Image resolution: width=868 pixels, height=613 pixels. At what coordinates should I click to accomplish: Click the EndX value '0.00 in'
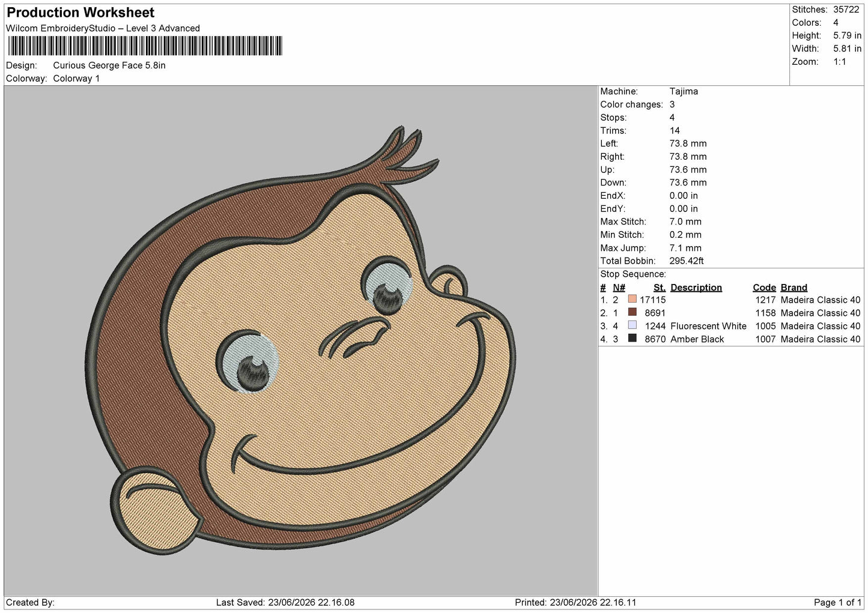pos(684,196)
